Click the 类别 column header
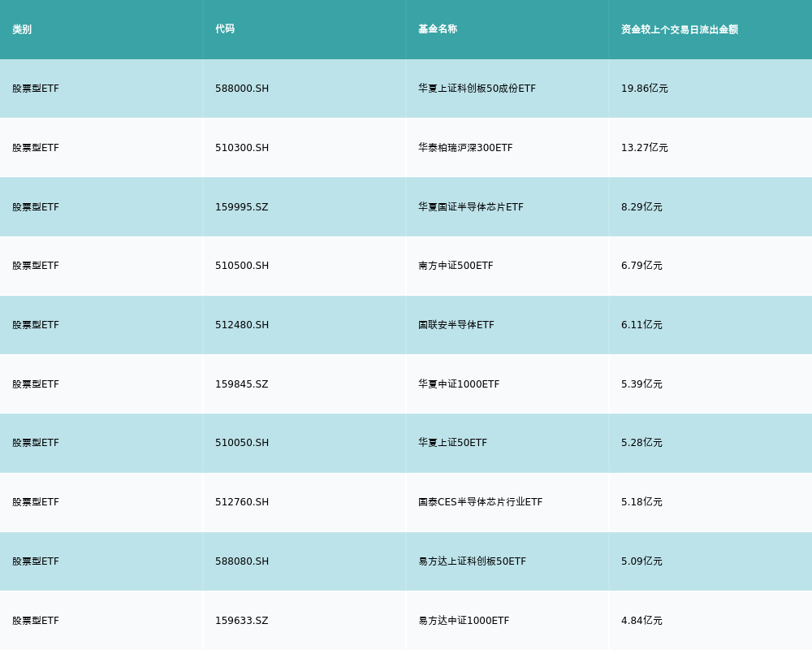 click(22, 29)
